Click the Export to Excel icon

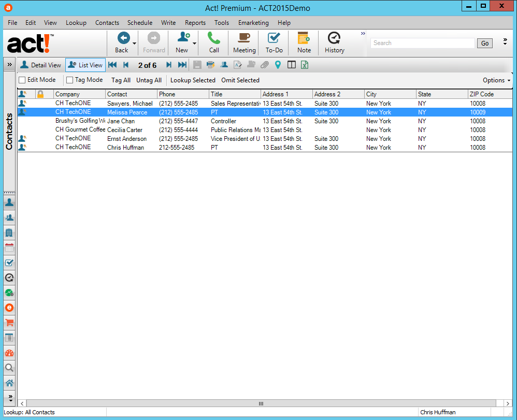click(305, 65)
